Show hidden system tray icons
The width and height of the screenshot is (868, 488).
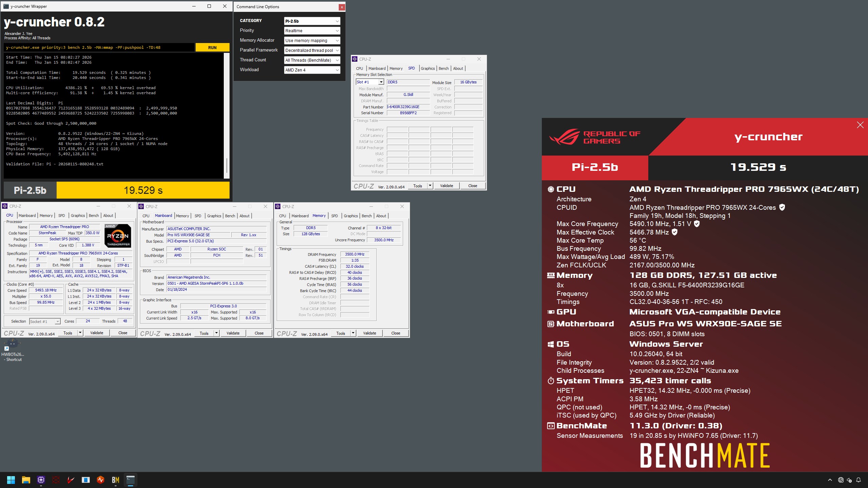[x=830, y=480]
